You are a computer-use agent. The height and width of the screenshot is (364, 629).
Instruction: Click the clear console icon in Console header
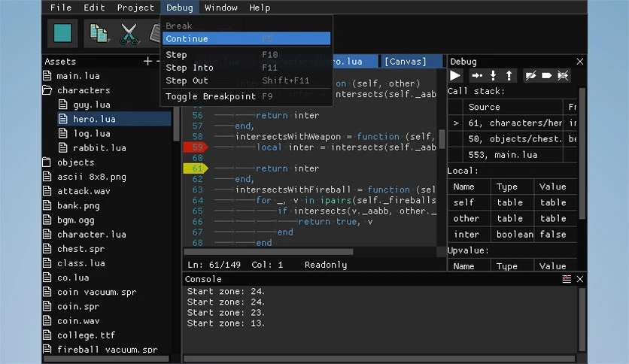tap(567, 279)
